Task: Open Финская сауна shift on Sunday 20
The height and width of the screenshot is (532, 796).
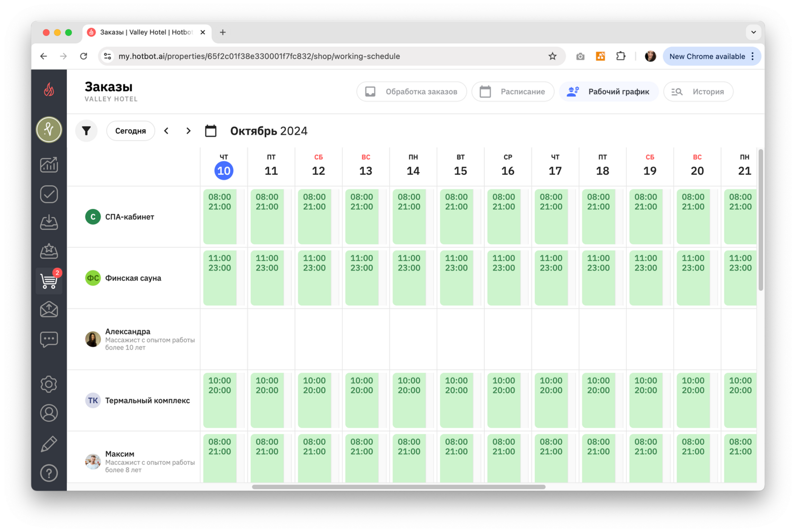Action: [694, 278]
